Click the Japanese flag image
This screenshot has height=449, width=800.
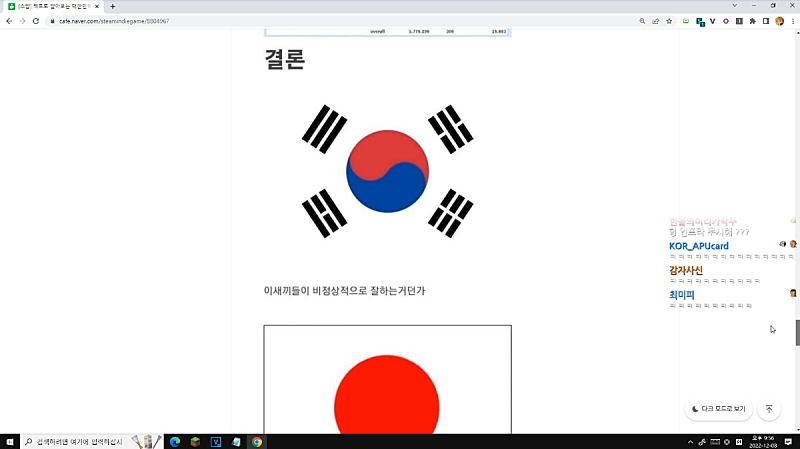(x=387, y=379)
